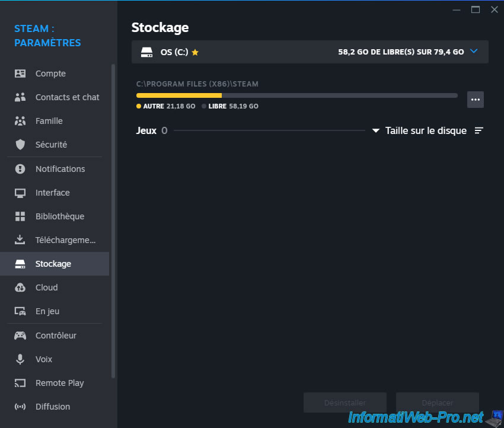
Task: Click the Sécurité shield icon
Action: [x=20, y=145]
